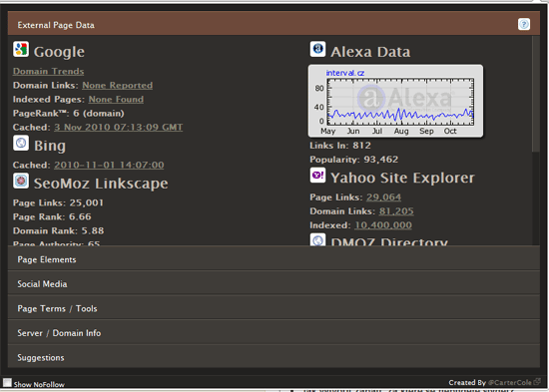Click the Alexa Data icon
549x392 pixels.
coord(317,49)
